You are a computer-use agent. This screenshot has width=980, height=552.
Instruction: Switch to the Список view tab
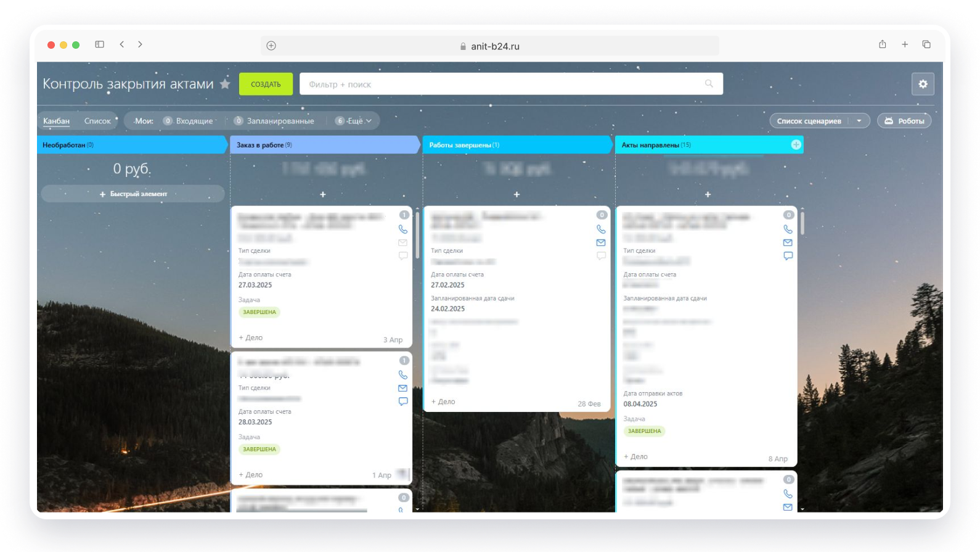point(97,121)
